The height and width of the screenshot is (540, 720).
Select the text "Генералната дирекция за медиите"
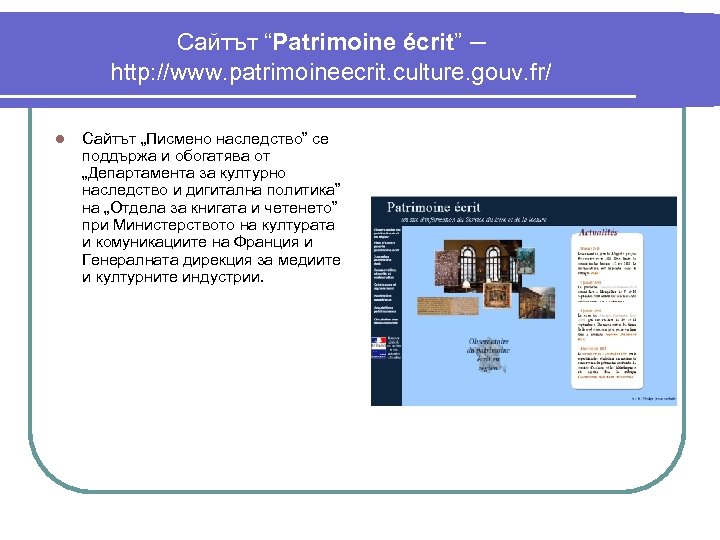pos(211,260)
